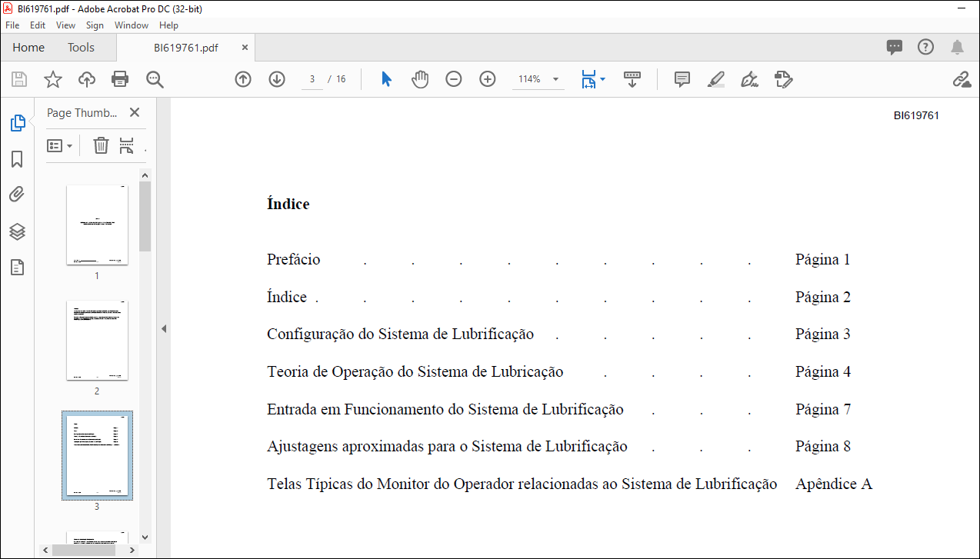
Task: Open the find text magnifier
Action: click(155, 79)
